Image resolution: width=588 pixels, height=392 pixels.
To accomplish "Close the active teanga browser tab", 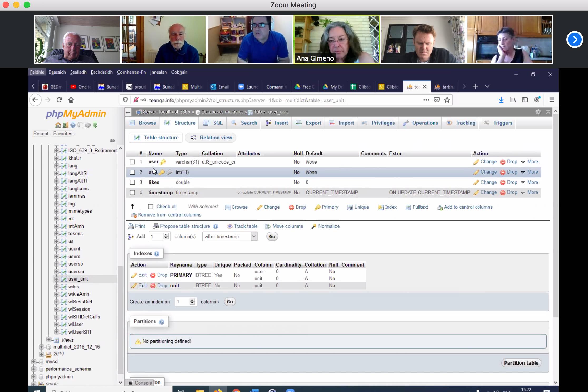I will [x=424, y=86].
